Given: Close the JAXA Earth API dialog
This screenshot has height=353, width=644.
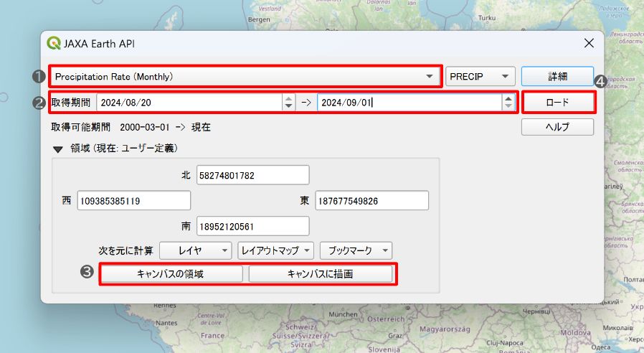Looking at the screenshot, I should tap(589, 43).
